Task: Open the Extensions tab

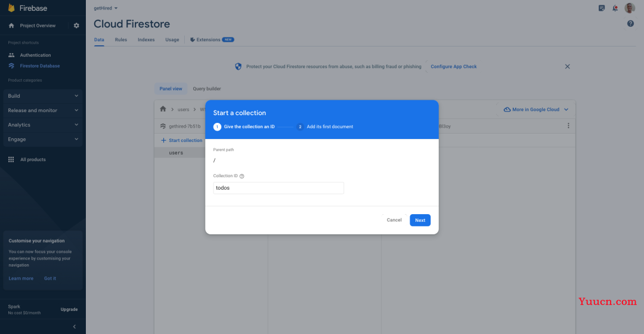Action: pyautogui.click(x=212, y=40)
